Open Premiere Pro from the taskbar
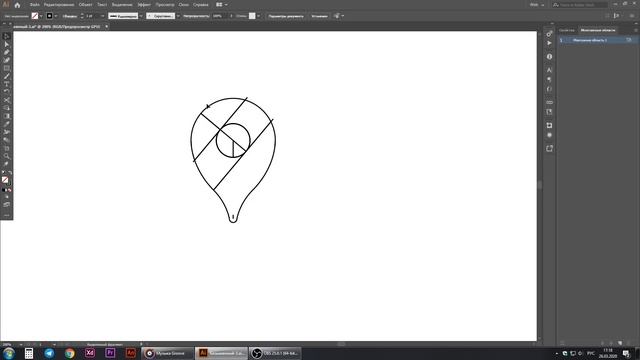640x360 pixels. click(x=110, y=353)
